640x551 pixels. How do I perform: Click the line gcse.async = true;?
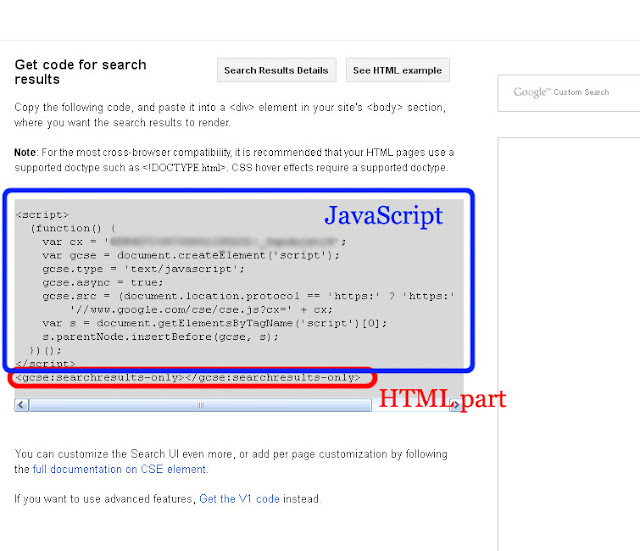[x=102, y=282]
